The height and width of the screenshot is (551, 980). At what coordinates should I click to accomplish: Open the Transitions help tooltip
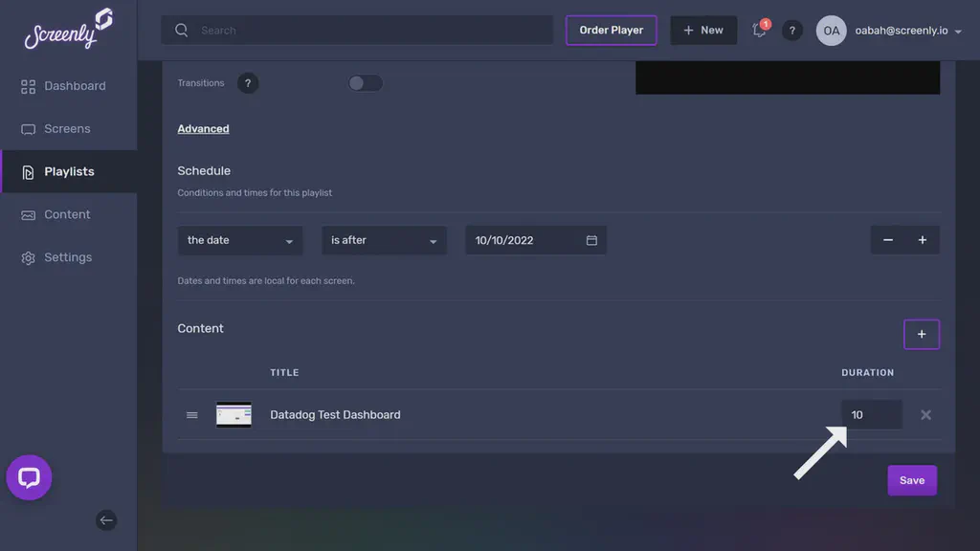click(248, 83)
